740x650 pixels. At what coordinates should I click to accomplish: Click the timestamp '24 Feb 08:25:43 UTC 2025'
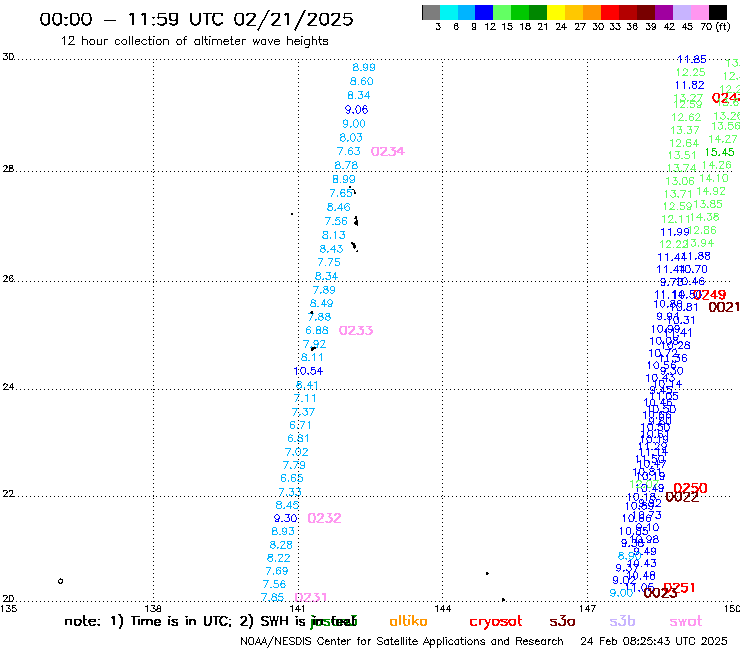pyautogui.click(x=654, y=642)
